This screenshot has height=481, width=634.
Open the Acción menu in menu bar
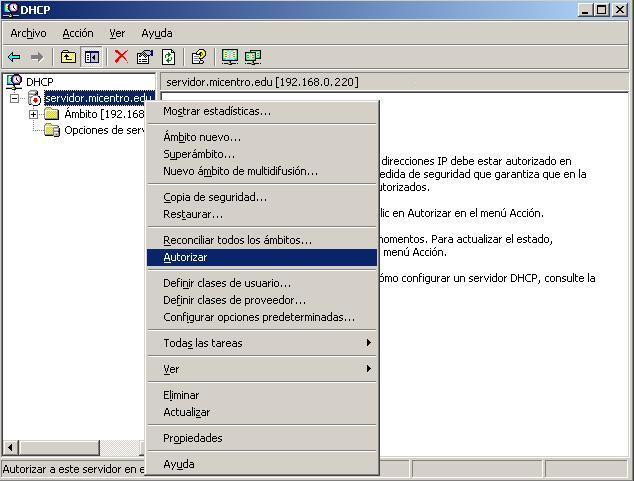click(x=77, y=33)
